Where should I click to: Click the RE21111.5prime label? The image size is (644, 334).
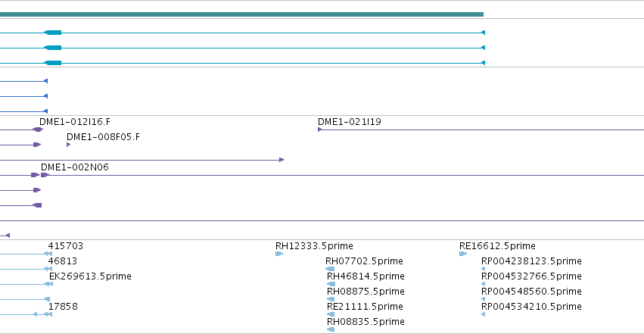pos(365,307)
